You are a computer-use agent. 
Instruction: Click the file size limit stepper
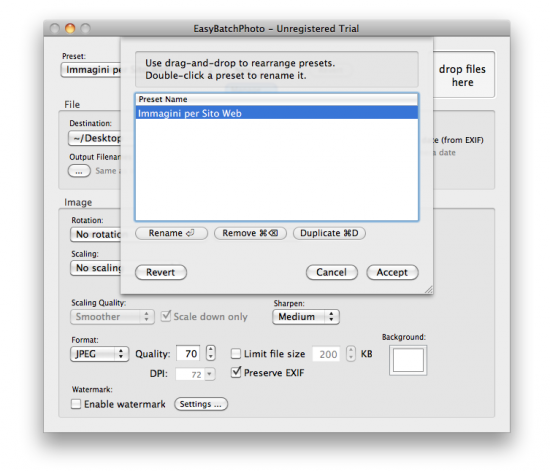click(x=351, y=354)
